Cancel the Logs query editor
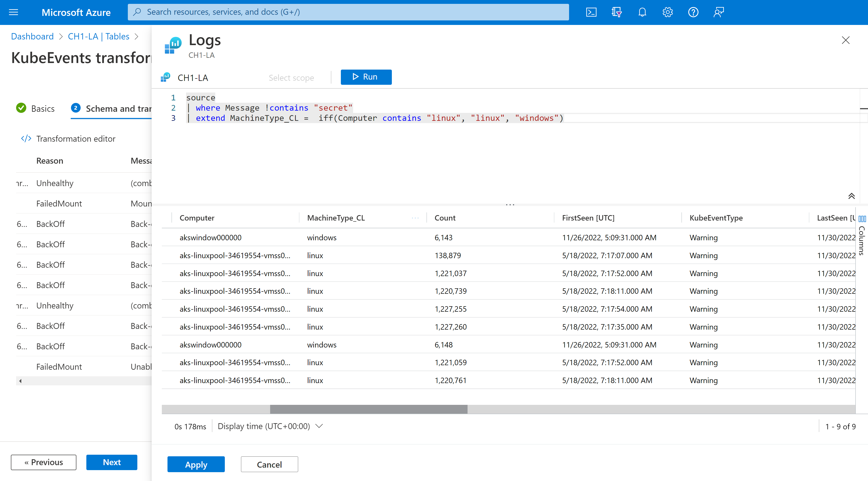 269,464
